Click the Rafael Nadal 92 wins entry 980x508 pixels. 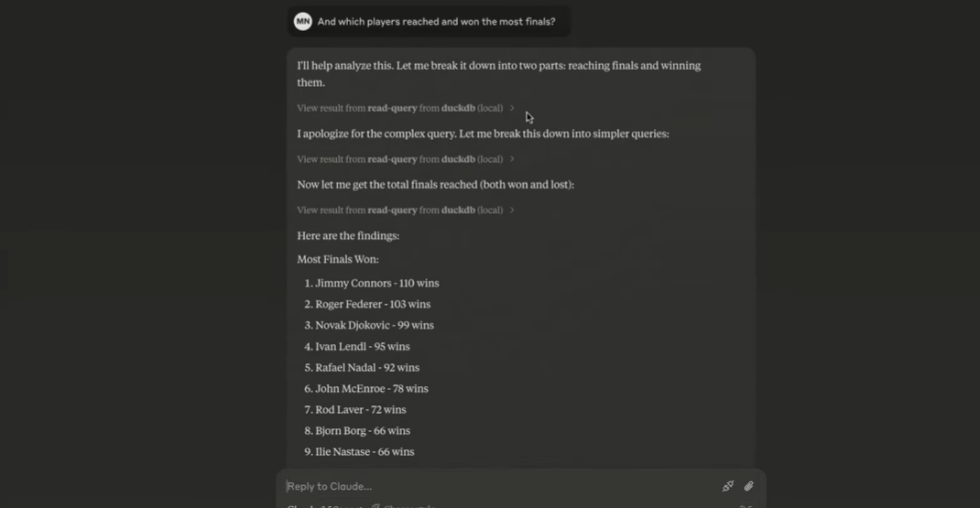click(367, 368)
